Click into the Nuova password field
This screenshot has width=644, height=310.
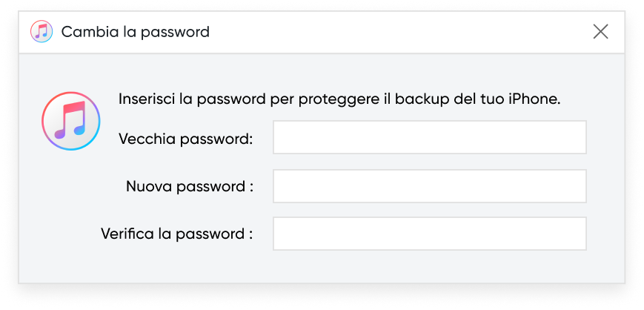coord(429,186)
